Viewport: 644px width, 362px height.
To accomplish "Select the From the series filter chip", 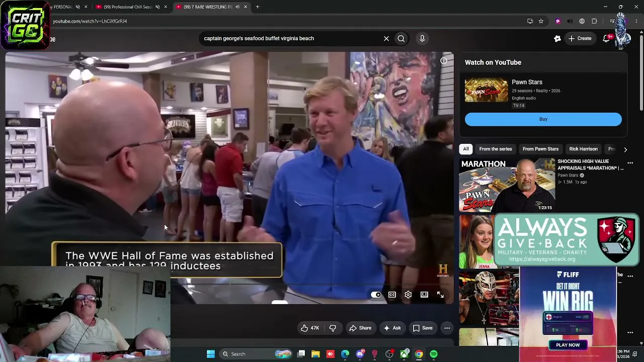I will (x=496, y=149).
